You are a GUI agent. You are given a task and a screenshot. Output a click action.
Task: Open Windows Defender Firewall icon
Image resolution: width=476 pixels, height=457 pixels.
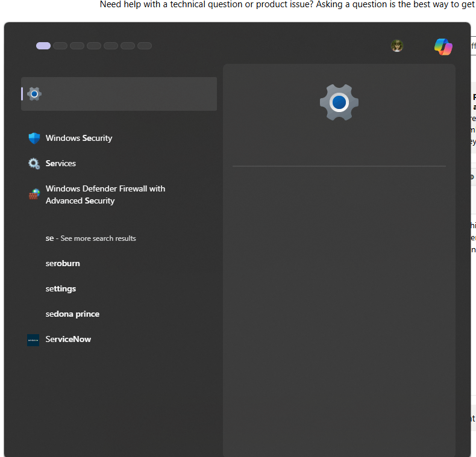(34, 194)
